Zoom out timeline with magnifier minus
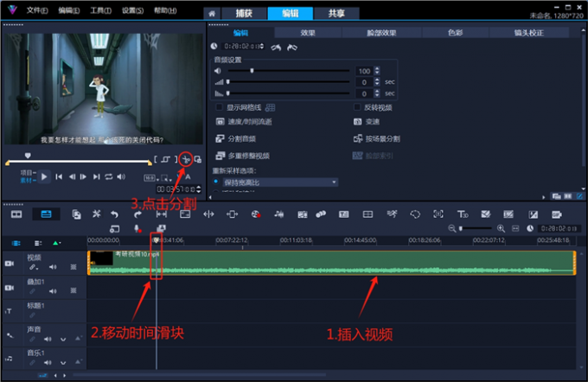 (452, 228)
